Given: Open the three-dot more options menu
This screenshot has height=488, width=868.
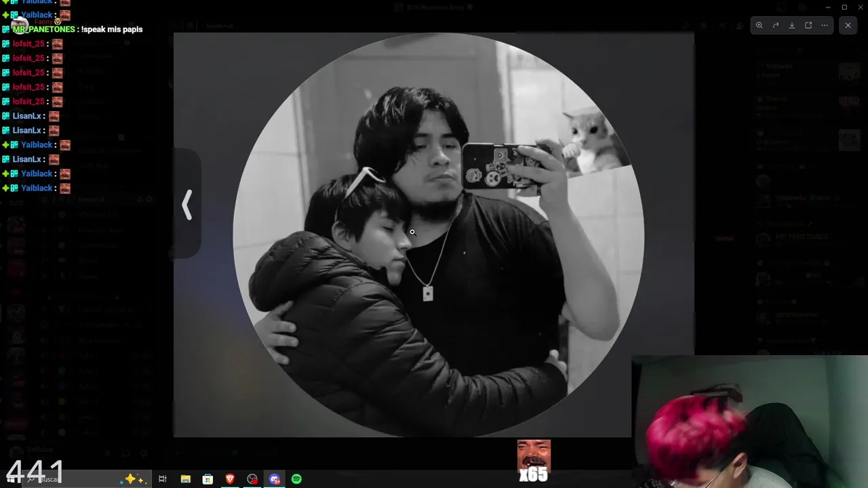Looking at the screenshot, I should tap(825, 25).
